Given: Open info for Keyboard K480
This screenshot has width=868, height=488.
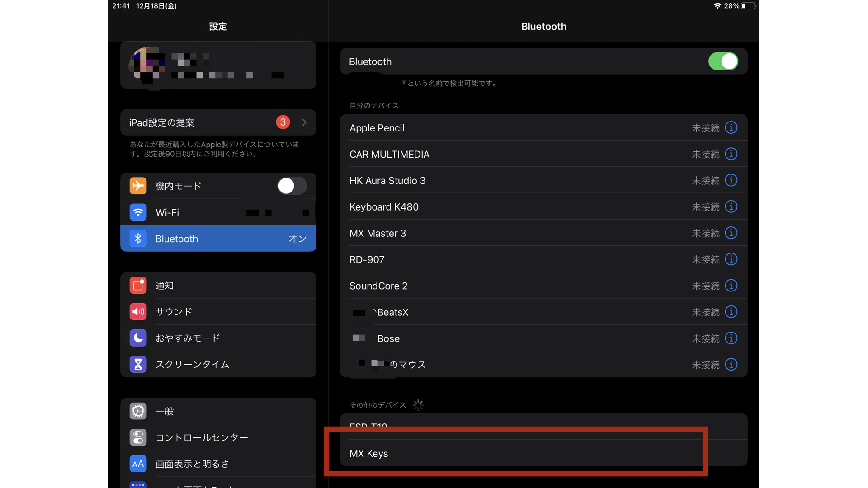Looking at the screenshot, I should click(x=731, y=206).
